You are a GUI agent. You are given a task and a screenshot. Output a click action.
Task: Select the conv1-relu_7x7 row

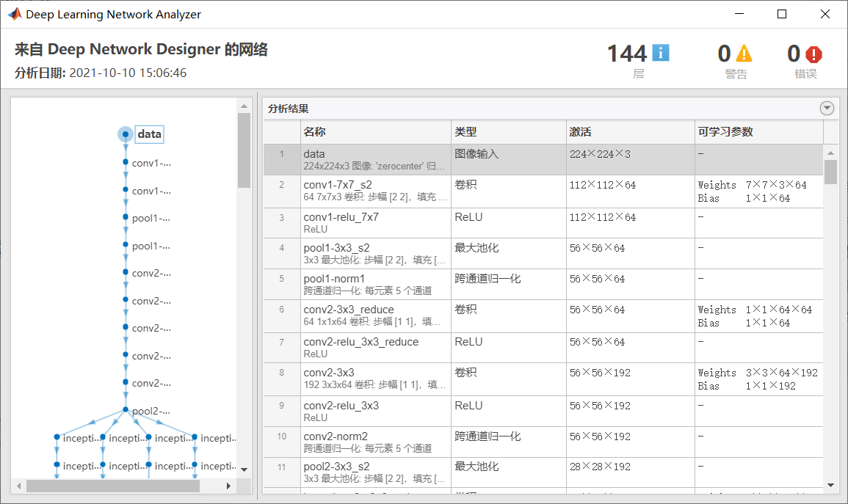543,222
